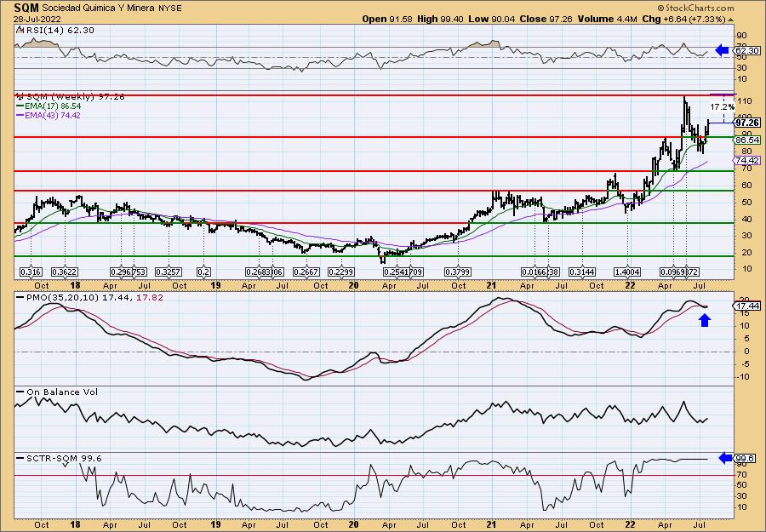Click the 0.316 dividend marker label
This screenshot has width=766, height=532.
[x=31, y=272]
